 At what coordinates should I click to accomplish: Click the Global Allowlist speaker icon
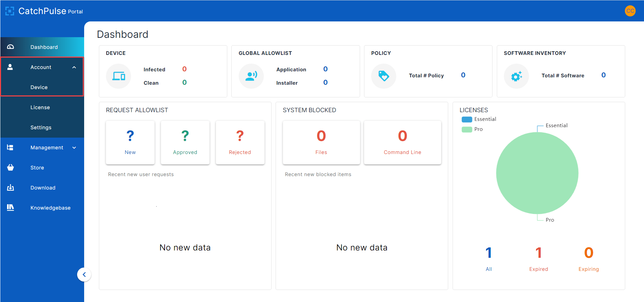tap(251, 76)
